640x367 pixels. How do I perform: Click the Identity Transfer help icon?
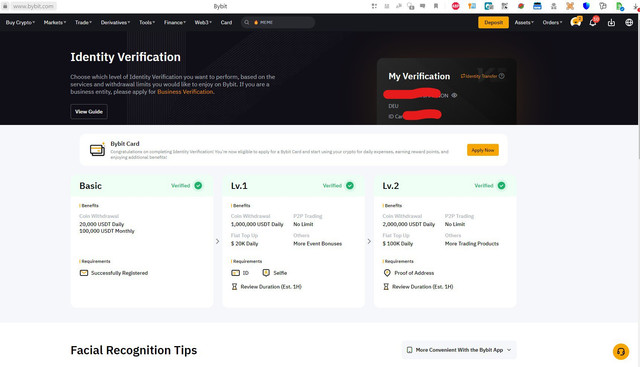(502, 76)
